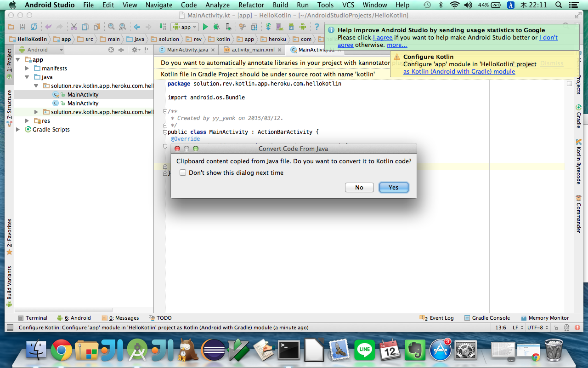Click the 'more...' link in notification
The height and width of the screenshot is (368, 588).
[x=397, y=45]
